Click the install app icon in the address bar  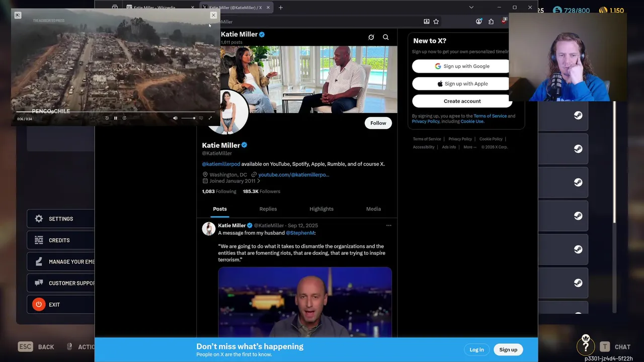pos(427,22)
